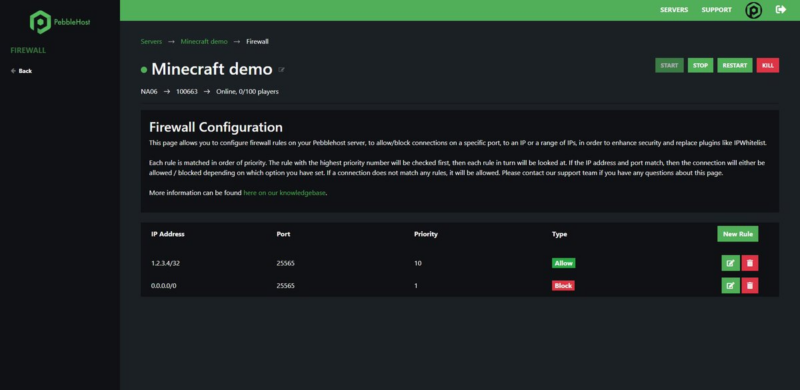Click the Firewall Configuration heading
Image resolution: width=800 pixels, height=390 pixels.
pos(216,127)
